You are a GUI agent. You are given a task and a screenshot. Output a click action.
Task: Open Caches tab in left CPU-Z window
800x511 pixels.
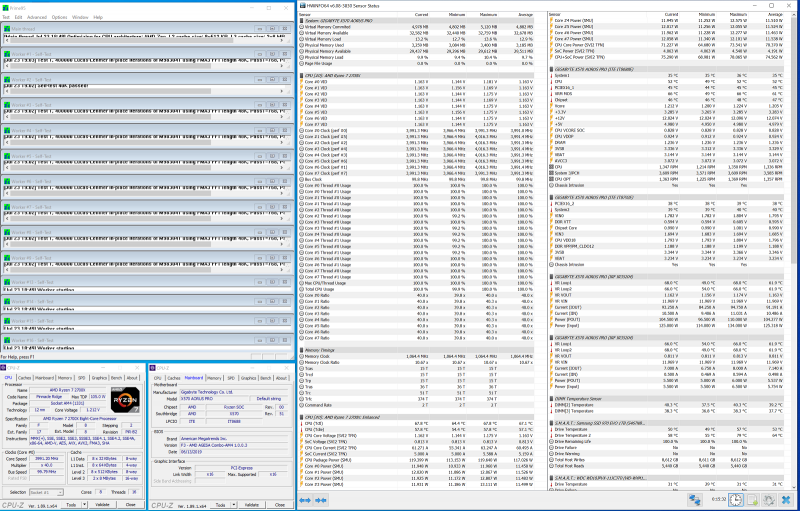[x=25, y=378]
